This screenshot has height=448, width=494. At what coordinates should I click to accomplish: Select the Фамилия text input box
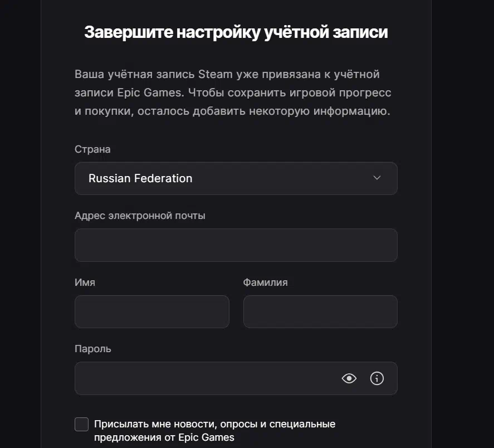coord(320,311)
